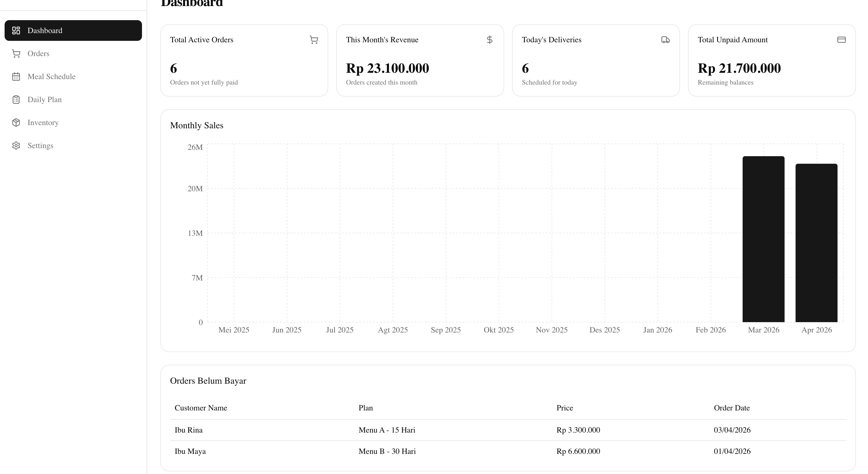Click the Monthly Sales chart title
This screenshot has height=474, width=868.
point(197,125)
